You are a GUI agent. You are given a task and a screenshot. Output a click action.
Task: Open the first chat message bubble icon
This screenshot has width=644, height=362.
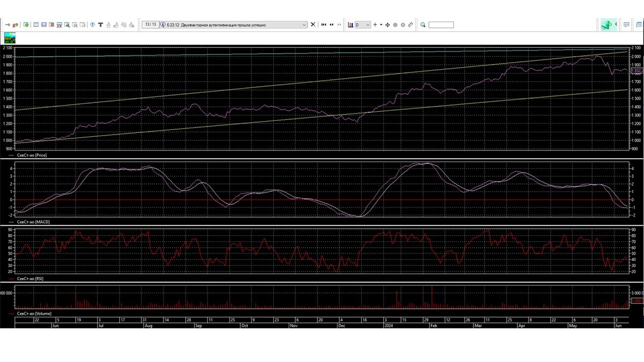click(x=626, y=25)
